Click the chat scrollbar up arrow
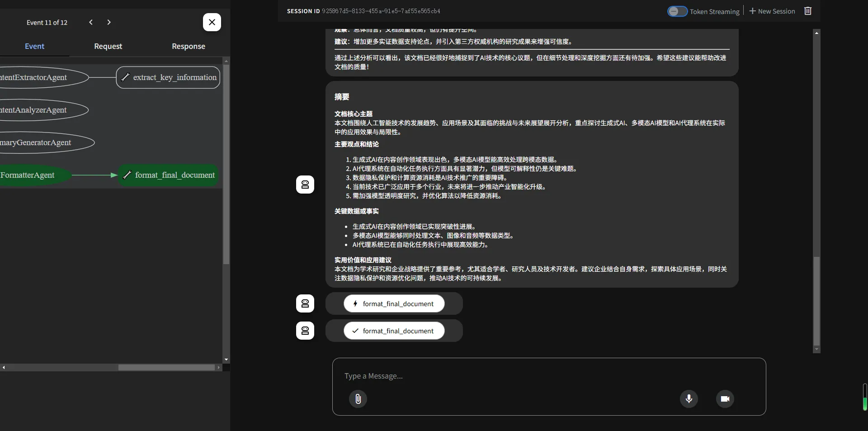868x431 pixels. [816, 33]
